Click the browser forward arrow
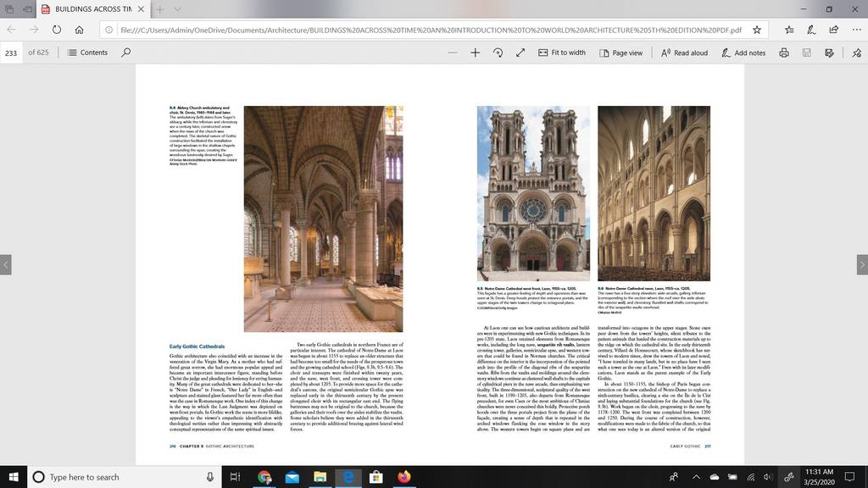This screenshot has width=868, height=488. 34,30
